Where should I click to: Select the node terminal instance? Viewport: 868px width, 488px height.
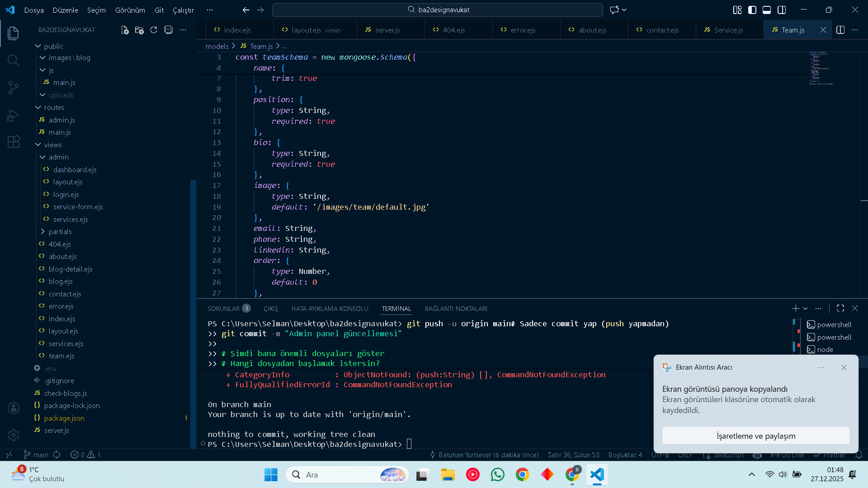(826, 349)
